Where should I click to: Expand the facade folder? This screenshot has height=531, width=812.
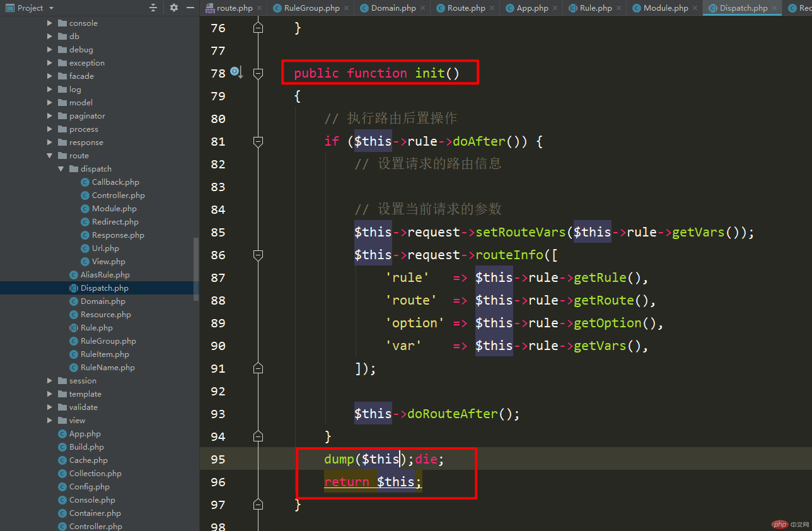click(50, 76)
